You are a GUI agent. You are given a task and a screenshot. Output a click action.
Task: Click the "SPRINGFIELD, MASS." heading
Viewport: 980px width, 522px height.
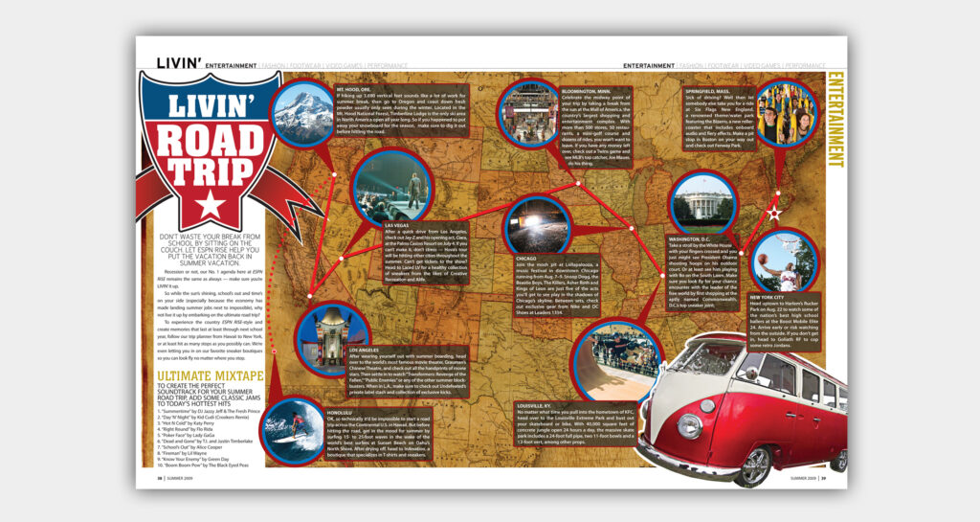coord(707,91)
